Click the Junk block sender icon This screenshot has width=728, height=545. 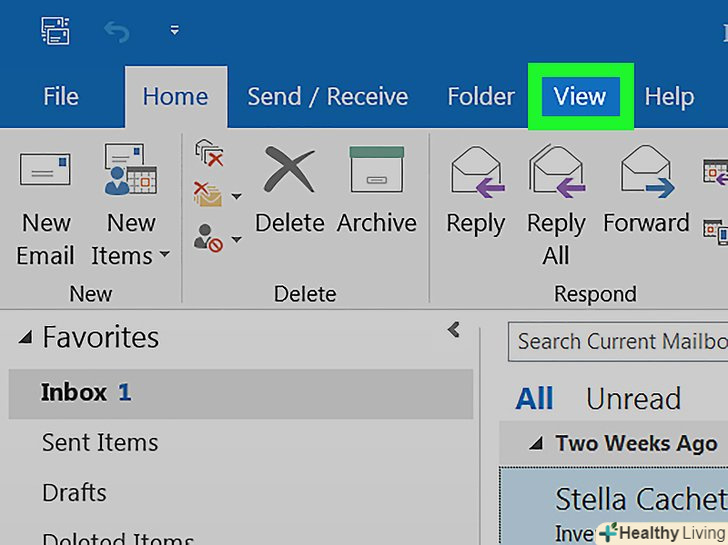click(x=208, y=239)
